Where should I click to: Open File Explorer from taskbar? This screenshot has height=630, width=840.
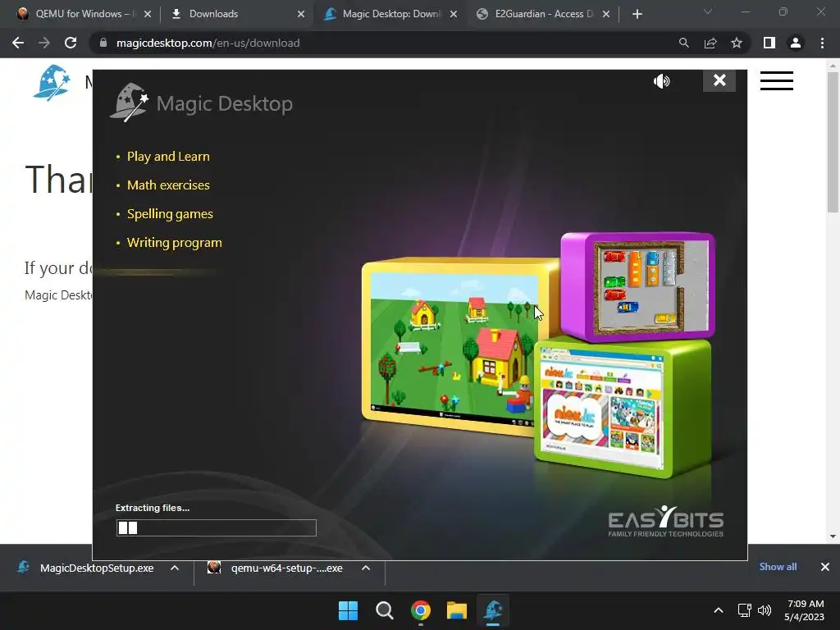click(457, 610)
